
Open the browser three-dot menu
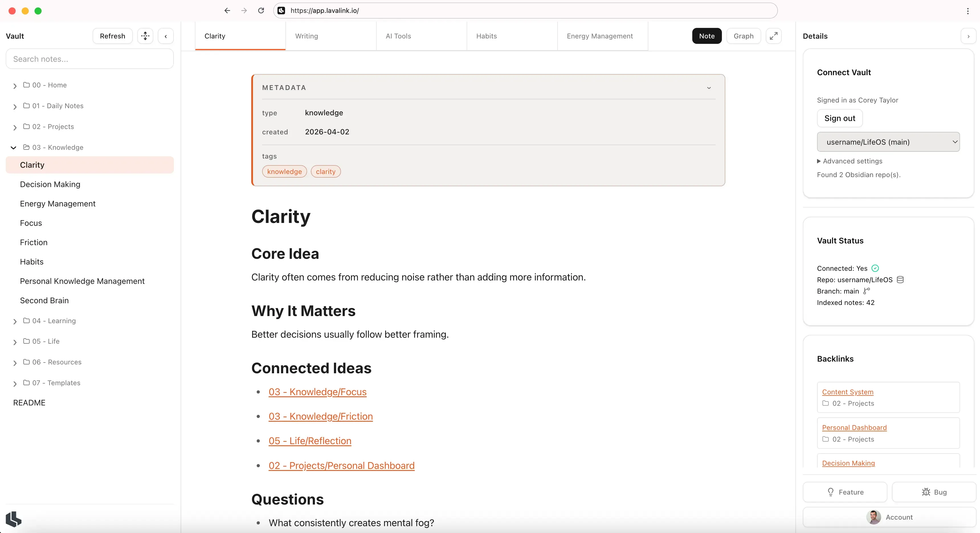(967, 11)
